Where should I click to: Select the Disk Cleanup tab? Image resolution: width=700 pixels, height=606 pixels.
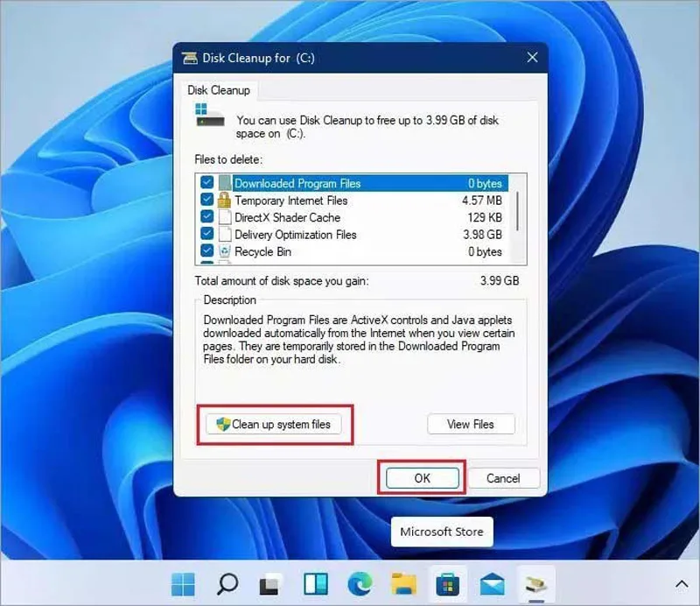point(219,90)
